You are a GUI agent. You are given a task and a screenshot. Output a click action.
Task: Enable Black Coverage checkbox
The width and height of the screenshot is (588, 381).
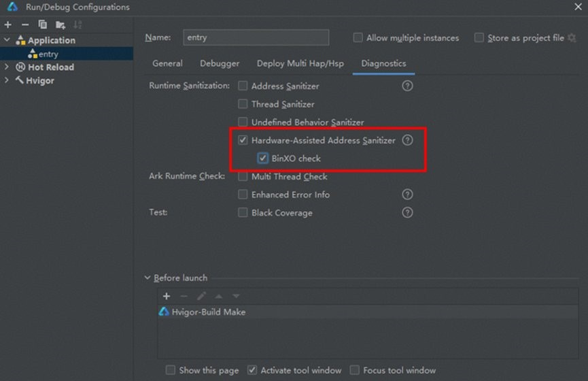click(x=243, y=212)
